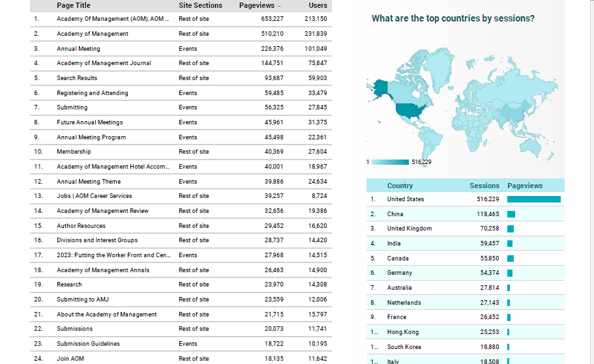Click 'Academy Of Management (AOM), AOM ...' page title
The width and height of the screenshot is (594, 364).
[113, 19]
